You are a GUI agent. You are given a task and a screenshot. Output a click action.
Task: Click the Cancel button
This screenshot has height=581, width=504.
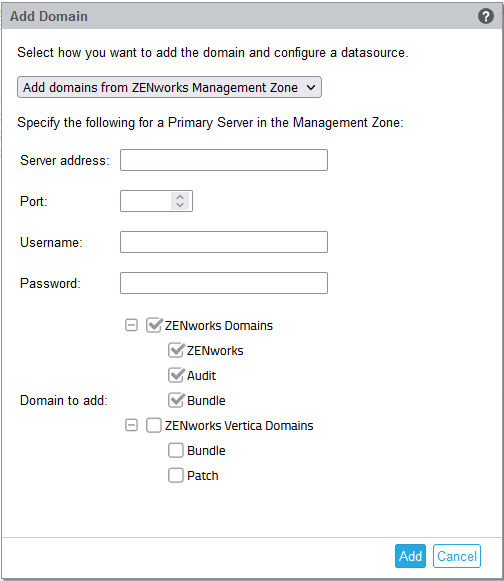tap(457, 556)
